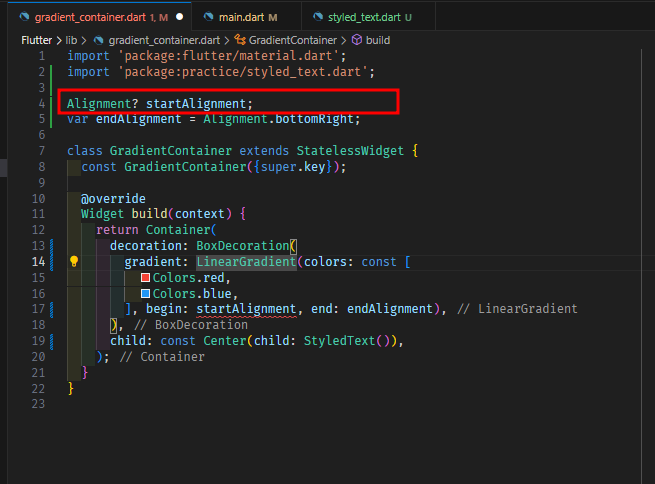
Task: Click the Dart icon on gradient_container.dart tab
Action: coord(25,17)
